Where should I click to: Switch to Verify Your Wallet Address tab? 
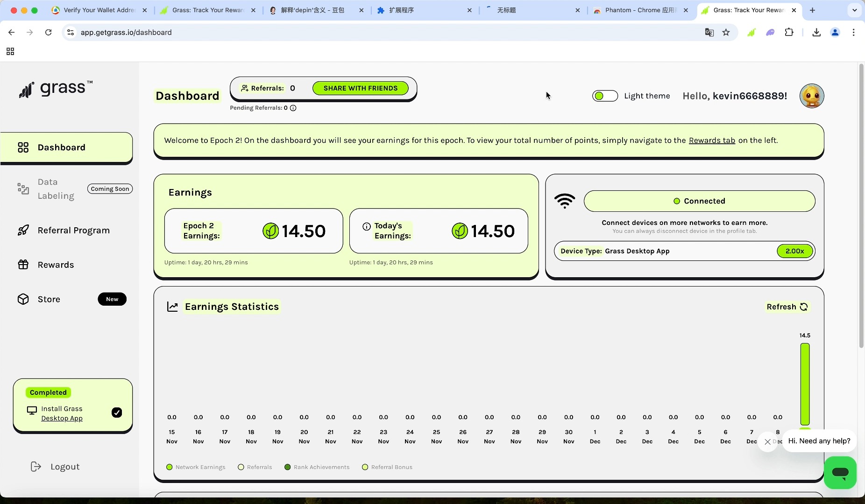[x=99, y=10]
